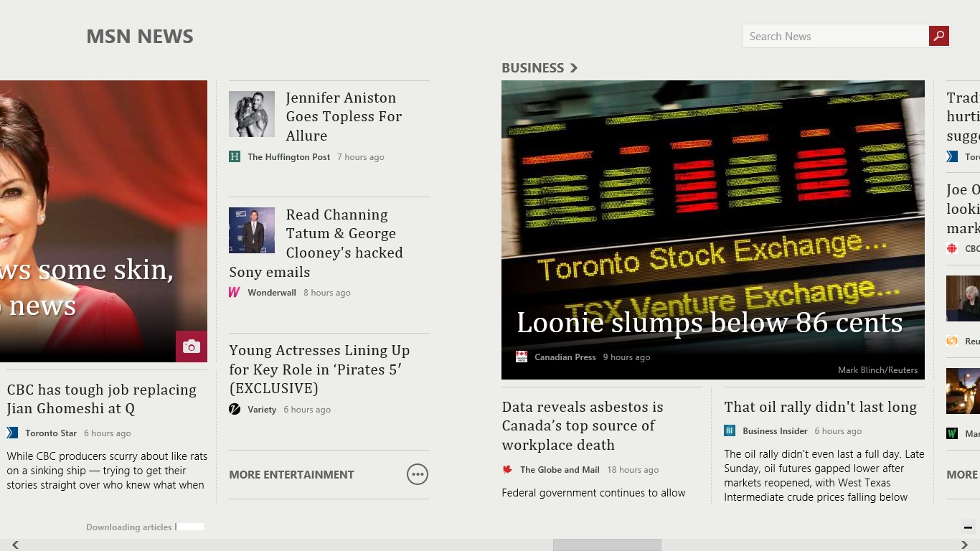Click the '7 hours ago' timestamp
This screenshot has height=551, width=980.
coord(361,156)
